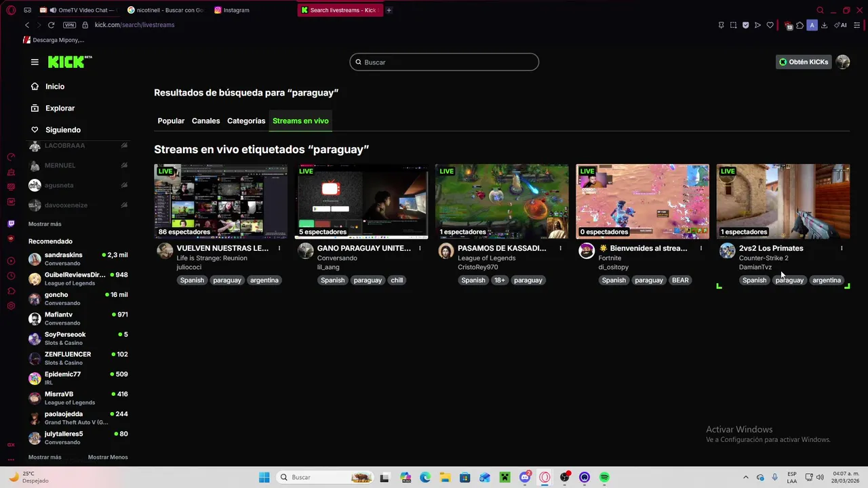Screen dimensions: 868x488
Task: Show hidden system tray icons chevron
Action: coord(745,477)
